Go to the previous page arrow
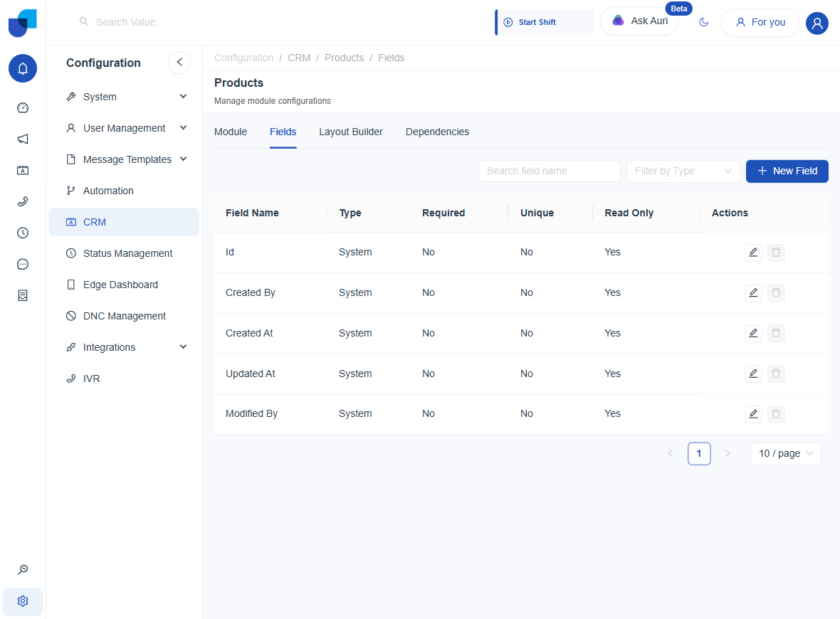Screen dimensions: 840x619 (x=670, y=453)
